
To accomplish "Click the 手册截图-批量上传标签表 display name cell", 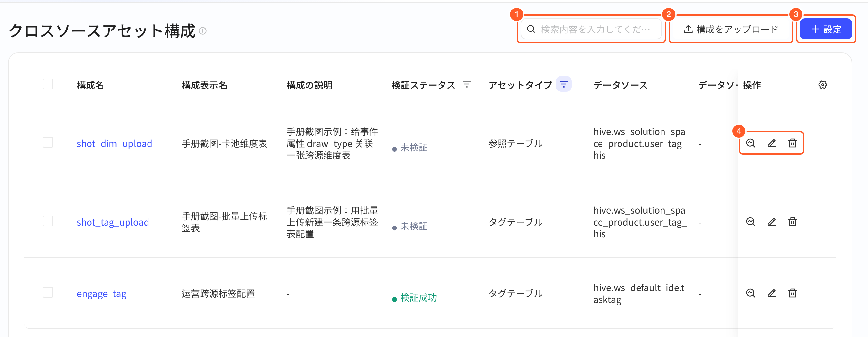I will coord(225,222).
